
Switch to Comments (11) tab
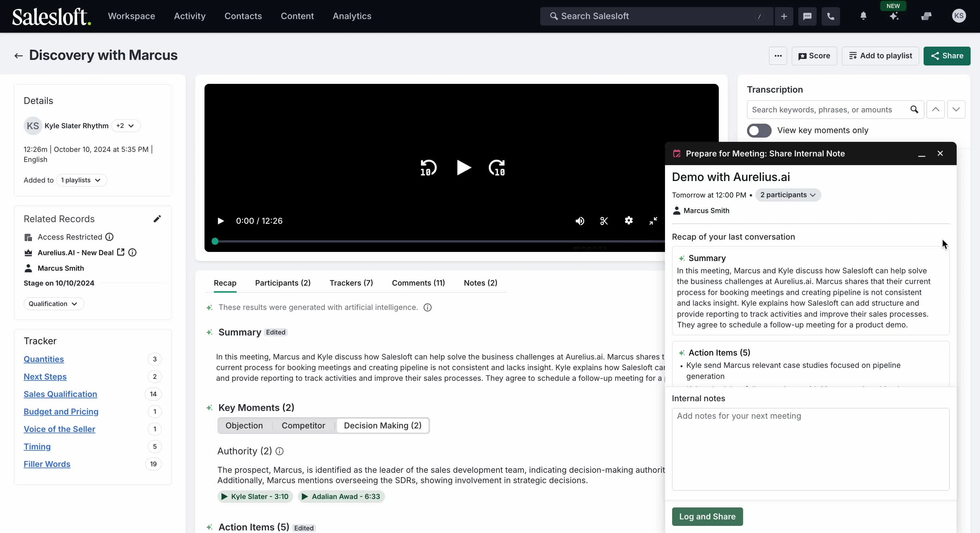pyautogui.click(x=418, y=283)
